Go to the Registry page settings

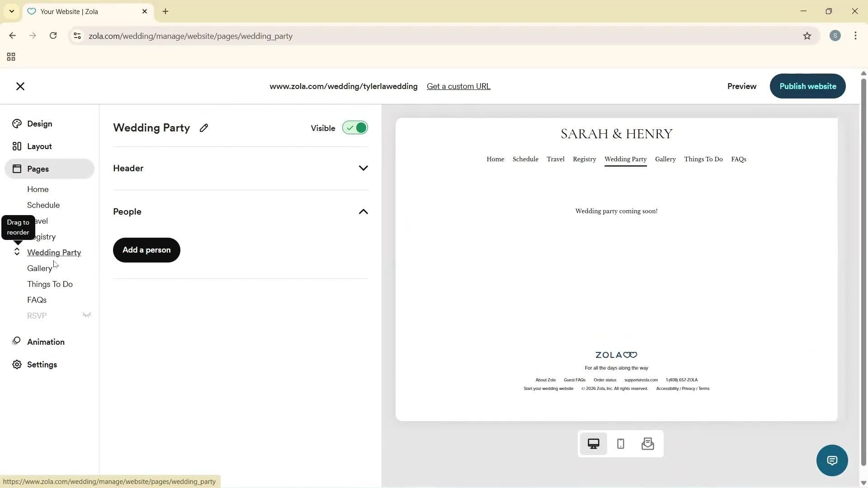(44, 236)
